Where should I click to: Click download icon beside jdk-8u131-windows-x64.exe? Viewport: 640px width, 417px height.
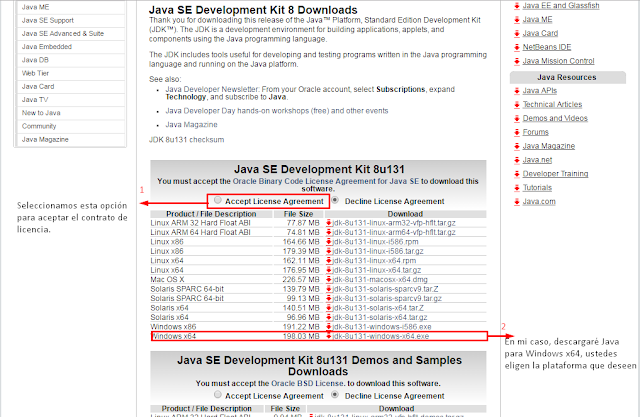pyautogui.click(x=329, y=336)
